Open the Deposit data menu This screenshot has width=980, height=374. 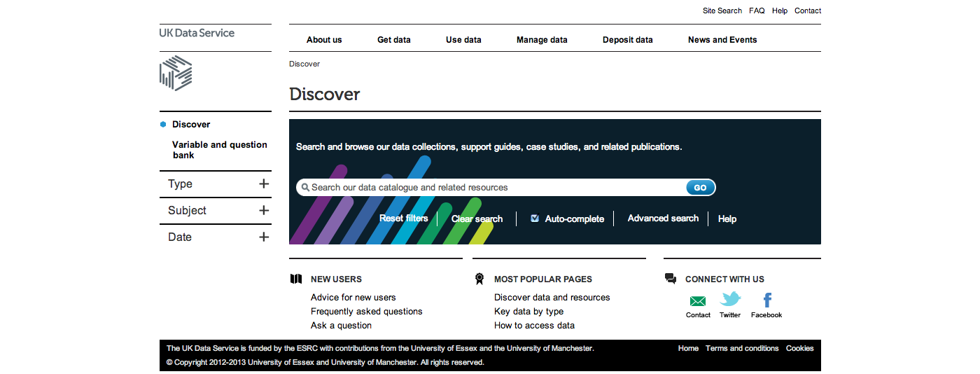627,40
